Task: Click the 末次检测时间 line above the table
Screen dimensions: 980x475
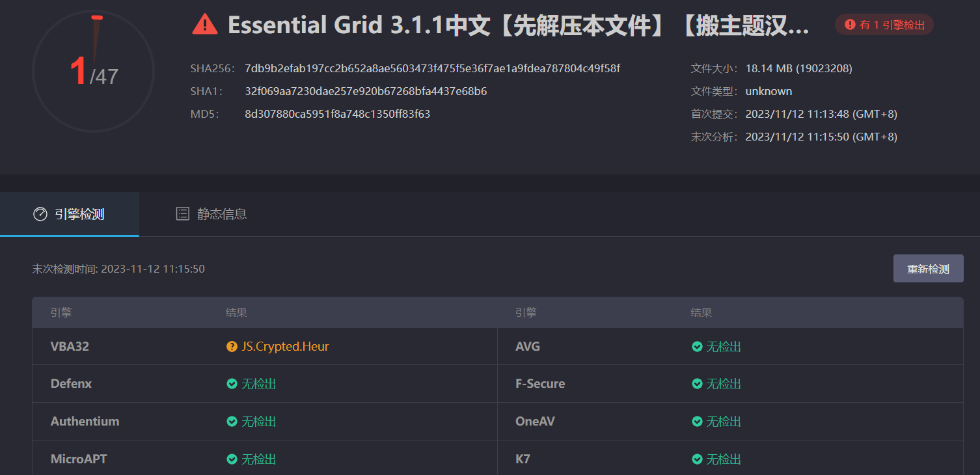Action: click(x=118, y=269)
